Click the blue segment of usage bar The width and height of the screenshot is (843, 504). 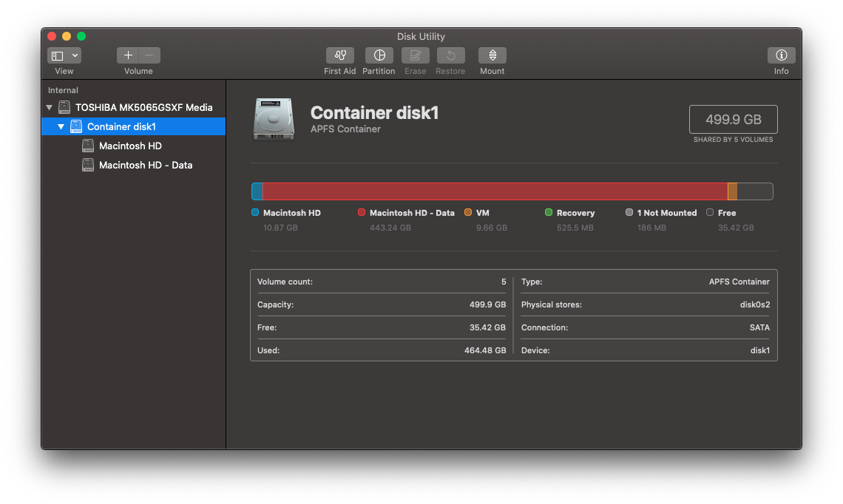[x=257, y=191]
